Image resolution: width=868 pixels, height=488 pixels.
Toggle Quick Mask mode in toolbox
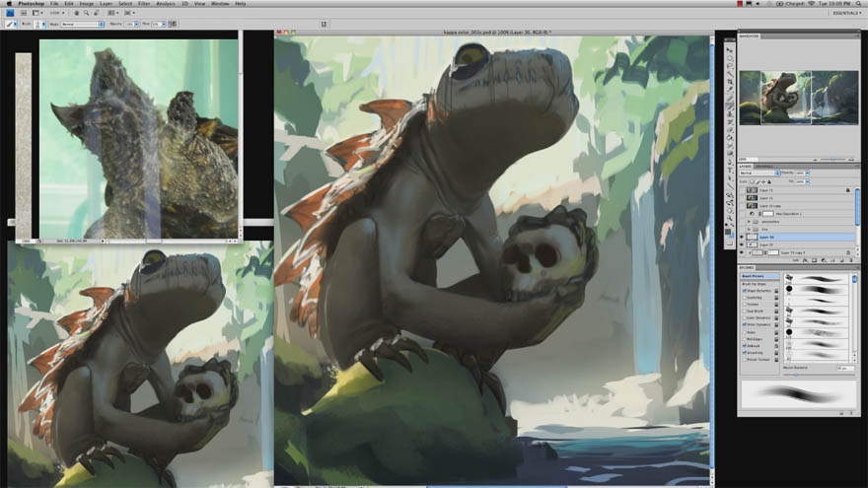coord(730,243)
